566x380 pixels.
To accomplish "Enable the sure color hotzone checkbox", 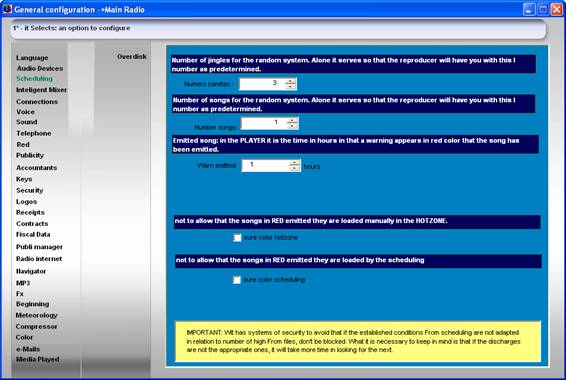I will point(237,238).
